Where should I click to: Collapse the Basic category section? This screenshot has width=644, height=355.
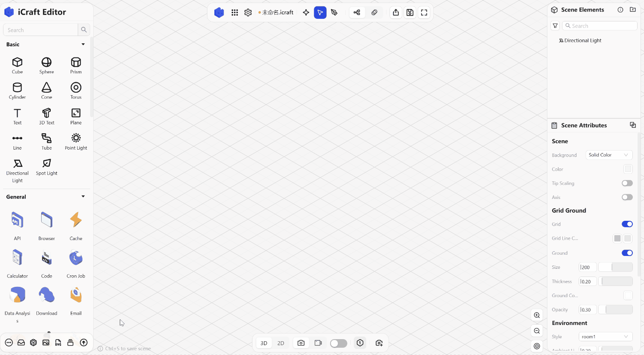point(83,45)
